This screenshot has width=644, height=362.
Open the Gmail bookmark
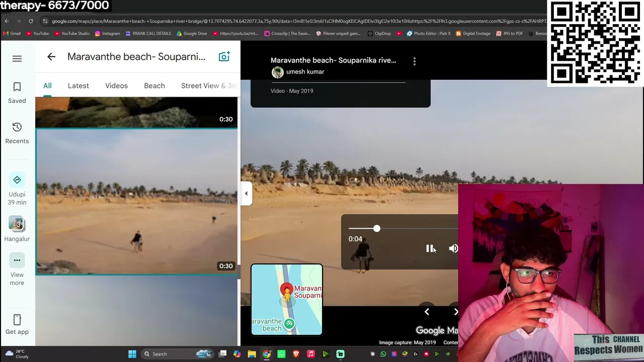[12, 34]
